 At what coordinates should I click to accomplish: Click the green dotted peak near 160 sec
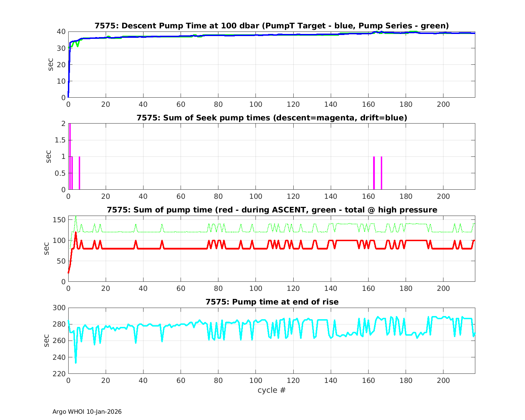click(76, 217)
